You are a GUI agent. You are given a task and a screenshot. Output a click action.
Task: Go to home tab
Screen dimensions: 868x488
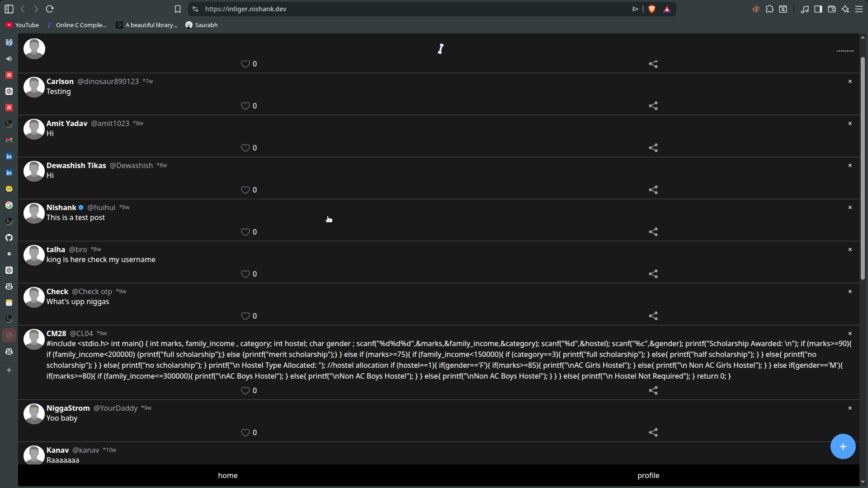tap(228, 475)
